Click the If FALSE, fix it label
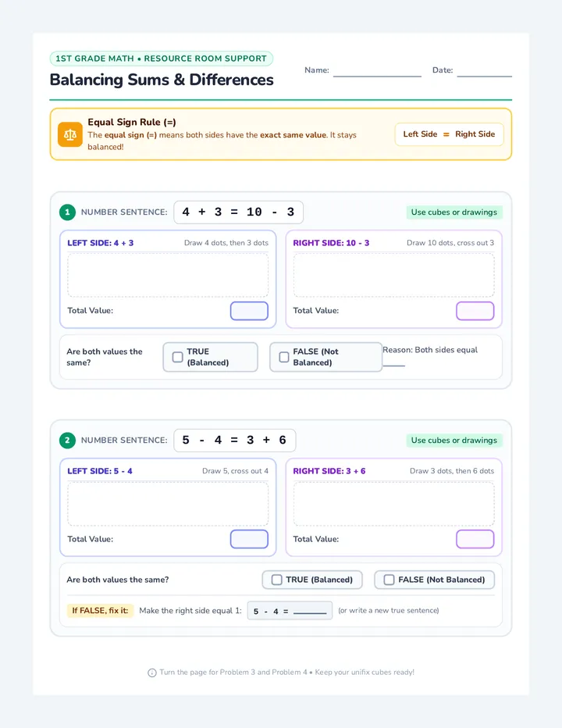This screenshot has width=562, height=728. pyautogui.click(x=100, y=611)
